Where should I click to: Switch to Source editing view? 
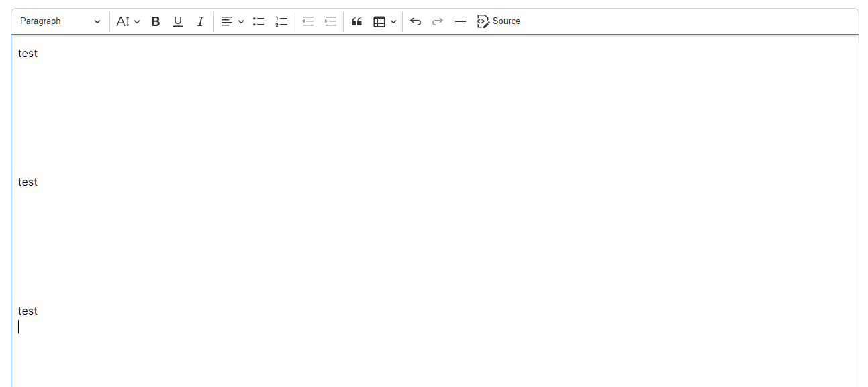tap(499, 21)
